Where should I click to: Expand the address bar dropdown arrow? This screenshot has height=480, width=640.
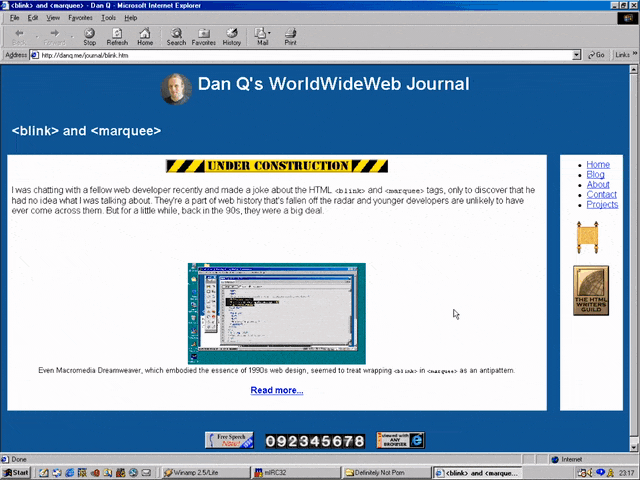pos(579,55)
